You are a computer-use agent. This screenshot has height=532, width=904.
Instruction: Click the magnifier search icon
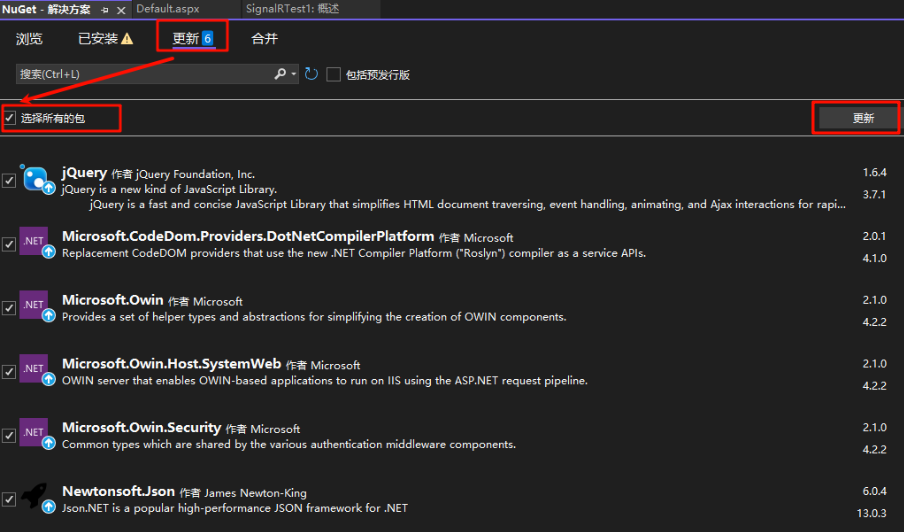click(280, 74)
